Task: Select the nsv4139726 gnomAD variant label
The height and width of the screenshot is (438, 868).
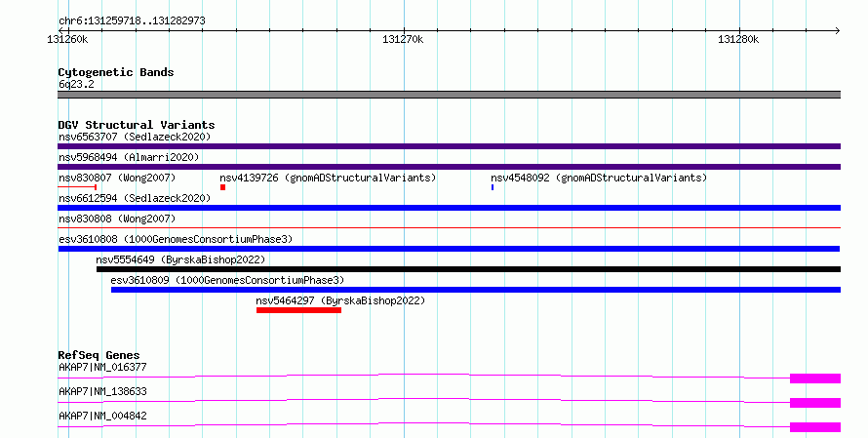Action: (x=328, y=178)
